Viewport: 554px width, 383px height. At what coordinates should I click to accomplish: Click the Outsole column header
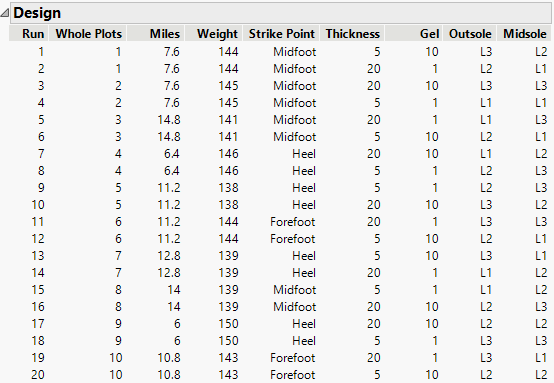pyautogui.click(x=470, y=34)
